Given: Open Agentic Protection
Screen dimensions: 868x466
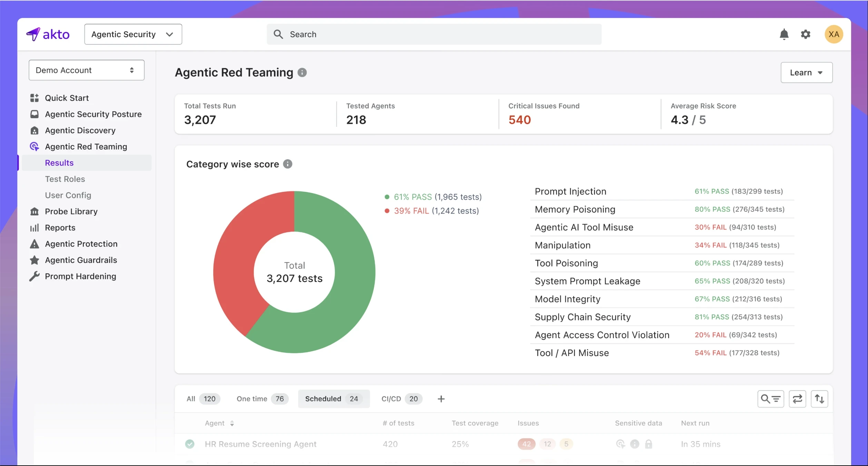Looking at the screenshot, I should pos(81,244).
